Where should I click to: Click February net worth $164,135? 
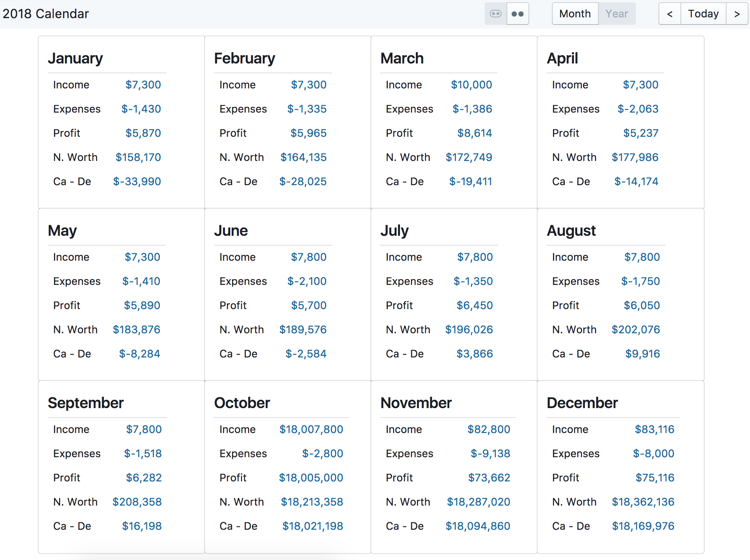point(303,157)
